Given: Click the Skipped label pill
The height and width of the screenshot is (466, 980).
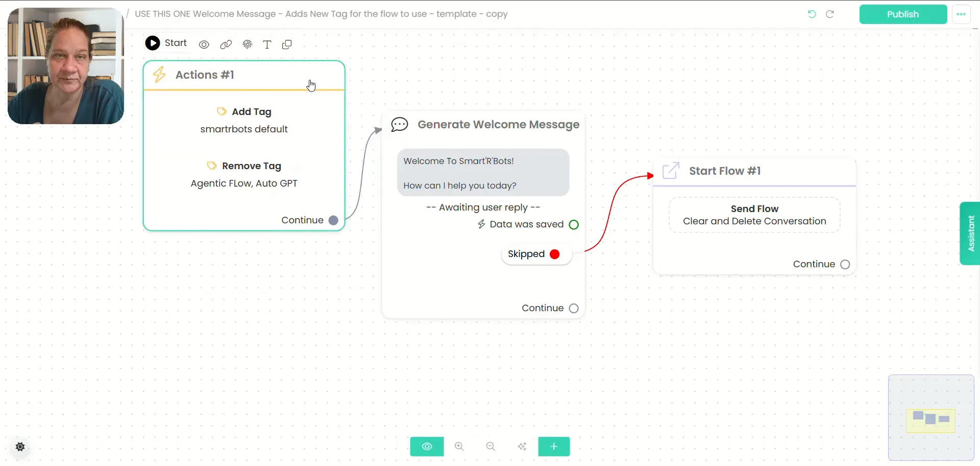Looking at the screenshot, I should [536, 254].
